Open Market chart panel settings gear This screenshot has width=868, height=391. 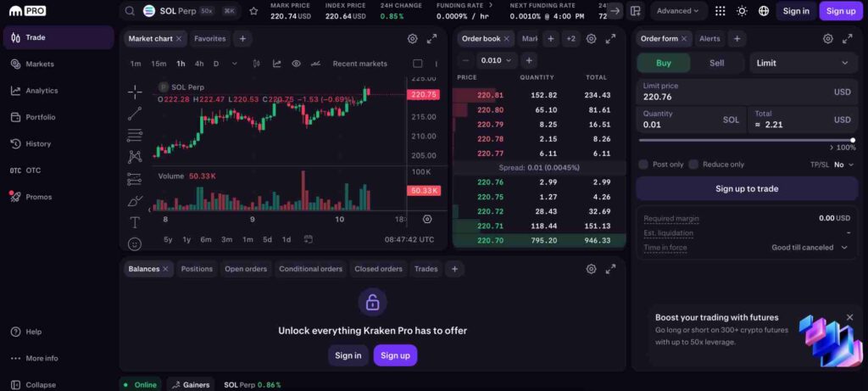413,39
